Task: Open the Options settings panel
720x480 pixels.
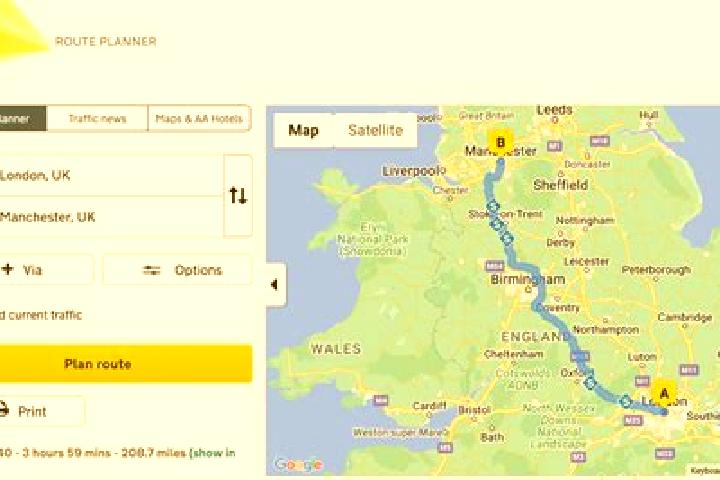Action: (x=177, y=270)
